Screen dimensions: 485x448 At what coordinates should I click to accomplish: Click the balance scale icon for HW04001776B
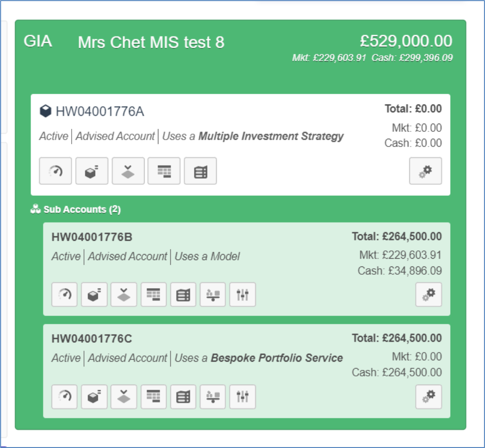pos(213,295)
